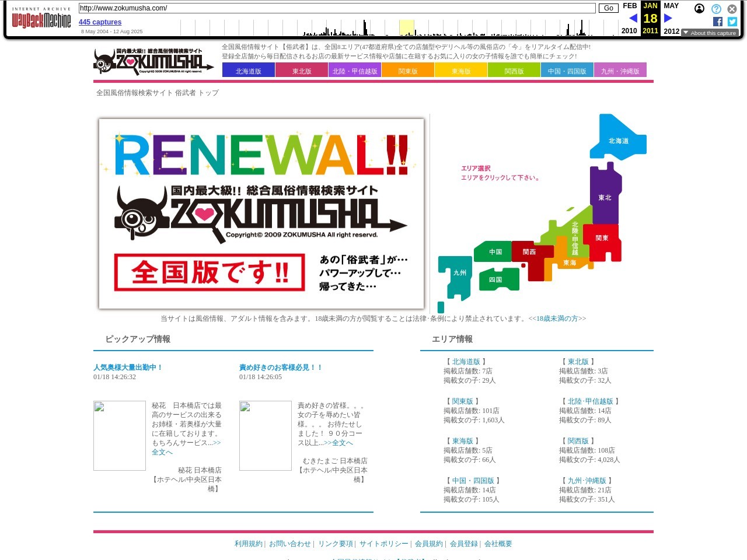747x560 pixels.
Task: Select the 北海道版 navigation tab
Action: pos(248,71)
